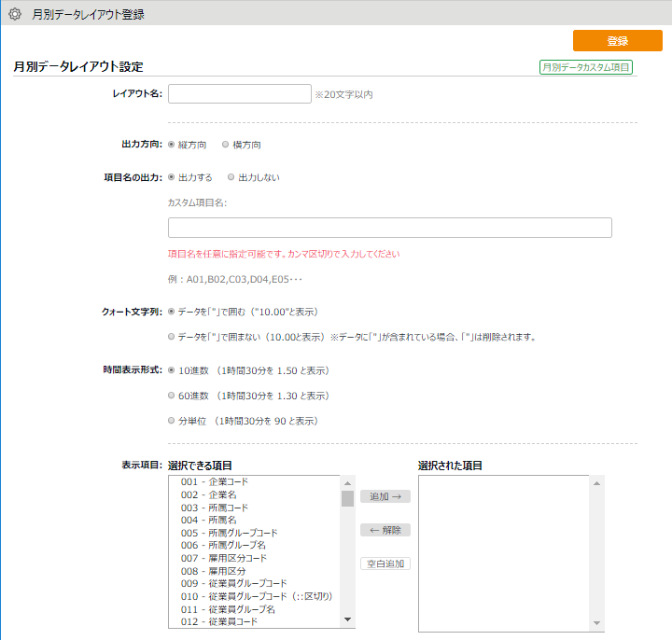The height and width of the screenshot is (640, 672).
Task: Focus the カスタム項目名 input field
Action: tap(390, 228)
